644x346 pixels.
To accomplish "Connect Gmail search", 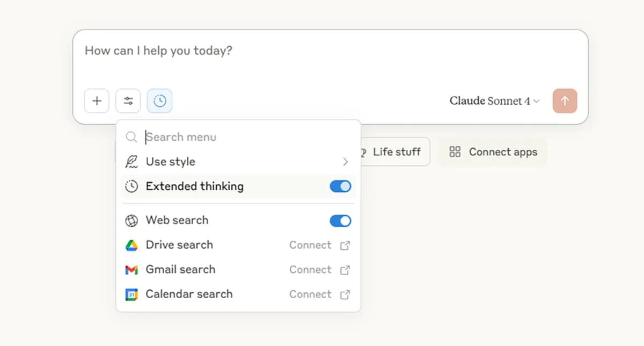I will [310, 270].
